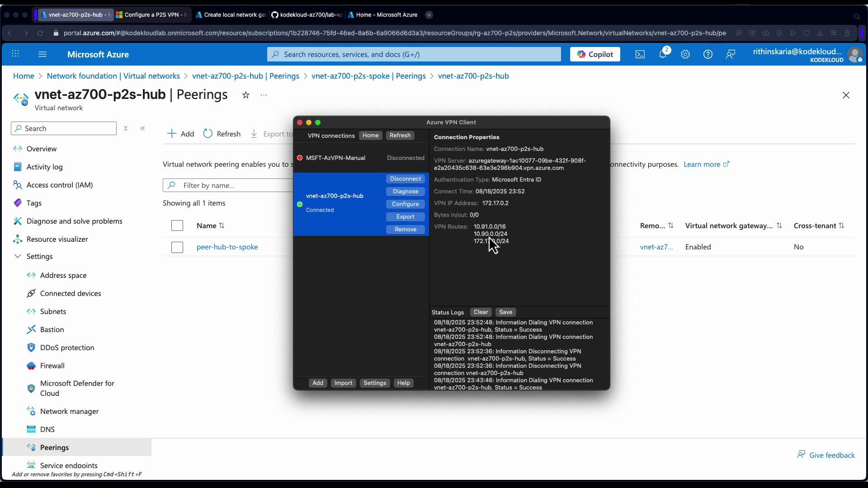Open the Learn more link

(706, 164)
